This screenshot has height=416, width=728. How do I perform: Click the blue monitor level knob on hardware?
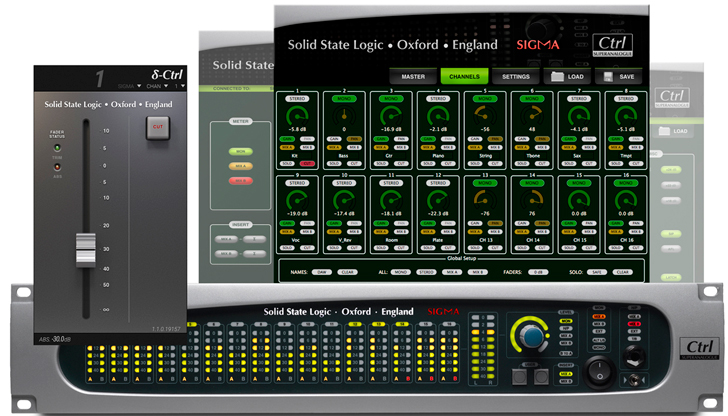point(533,335)
